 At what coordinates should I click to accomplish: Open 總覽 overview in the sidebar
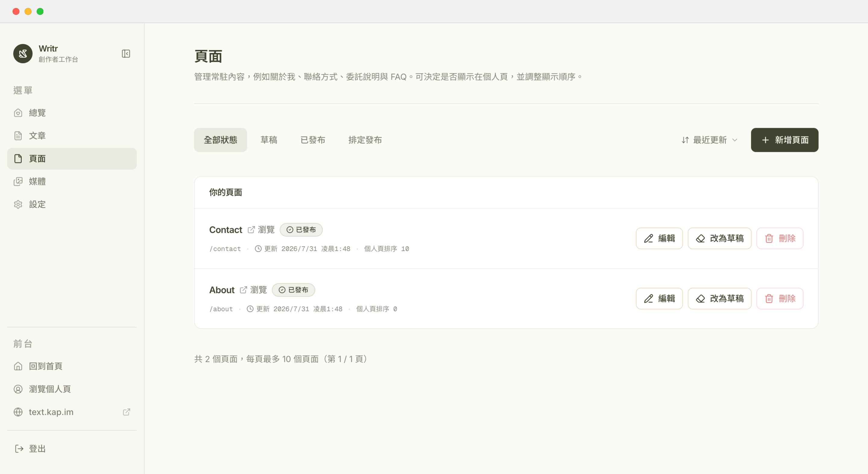[x=72, y=112]
